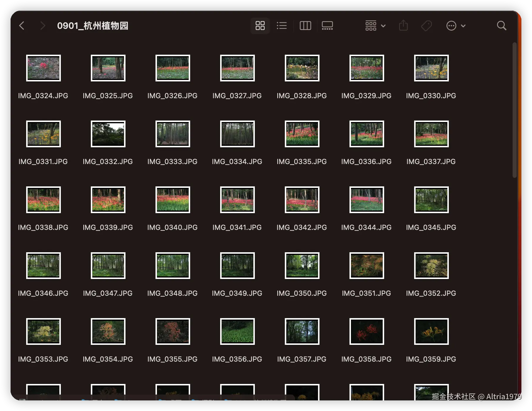Select thumbnail of IMG_0348.JPG
Screen dimensions: 532x411
[173, 265]
